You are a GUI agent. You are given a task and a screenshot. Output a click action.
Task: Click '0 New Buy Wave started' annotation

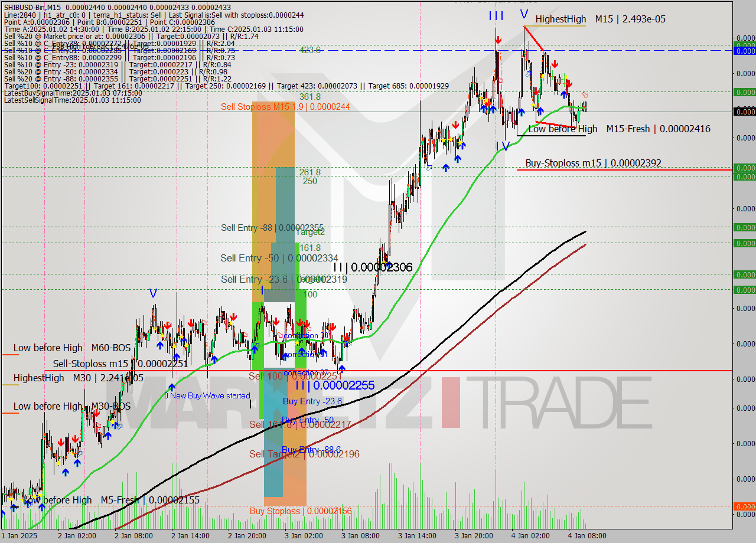tap(207, 395)
